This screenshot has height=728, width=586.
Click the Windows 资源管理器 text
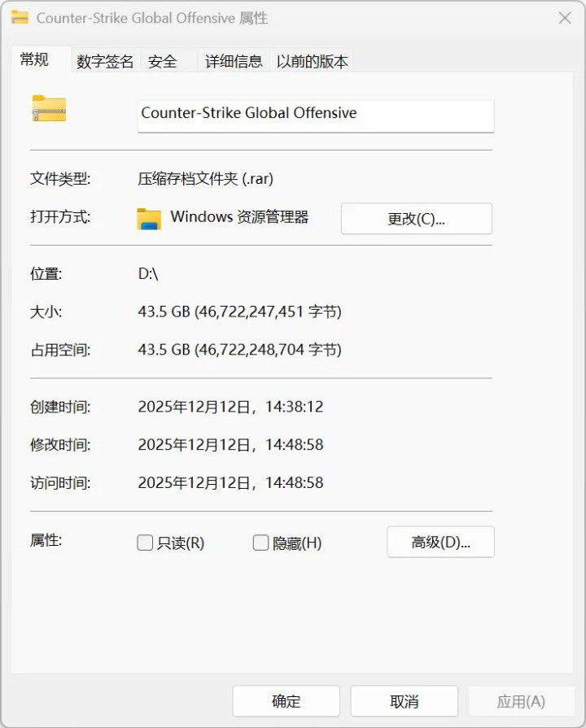[239, 217]
